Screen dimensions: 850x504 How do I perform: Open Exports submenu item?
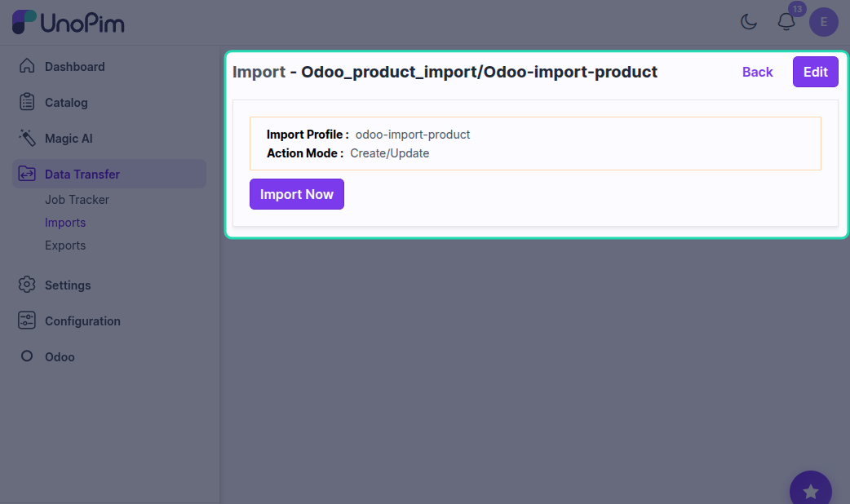[x=65, y=245]
